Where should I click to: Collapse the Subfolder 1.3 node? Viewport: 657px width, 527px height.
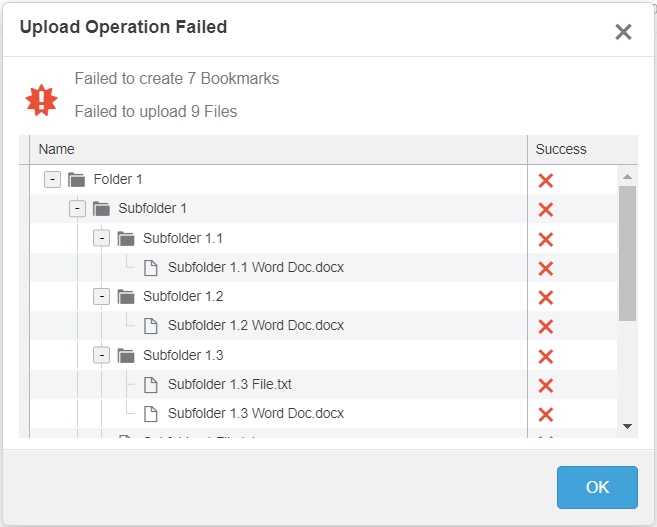pos(102,355)
